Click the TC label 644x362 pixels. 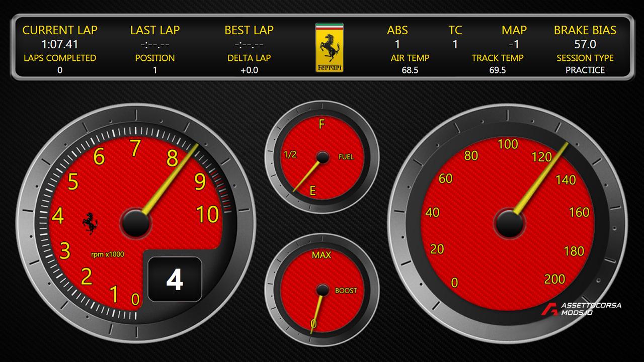click(455, 30)
